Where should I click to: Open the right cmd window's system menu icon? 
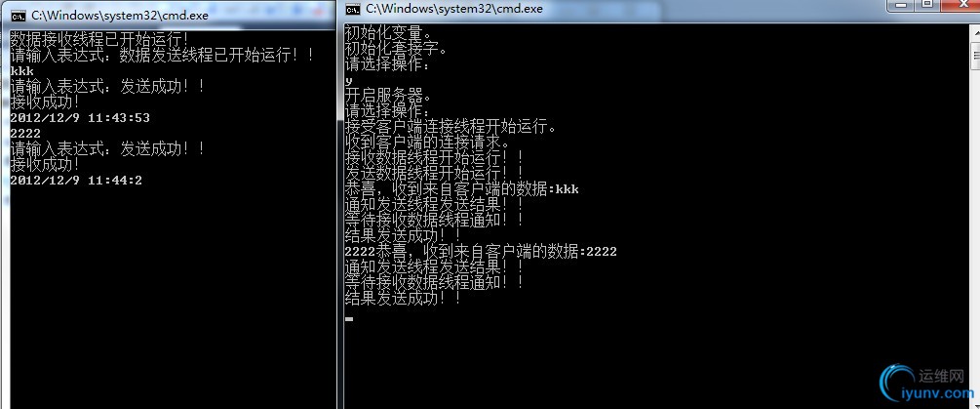[353, 8]
